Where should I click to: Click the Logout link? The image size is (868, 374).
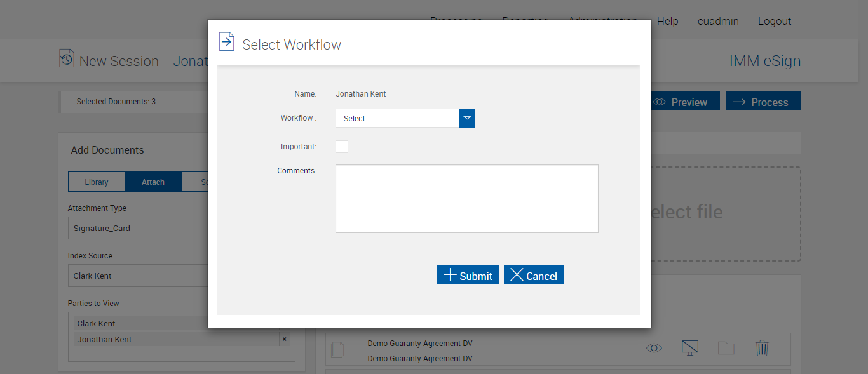774,21
